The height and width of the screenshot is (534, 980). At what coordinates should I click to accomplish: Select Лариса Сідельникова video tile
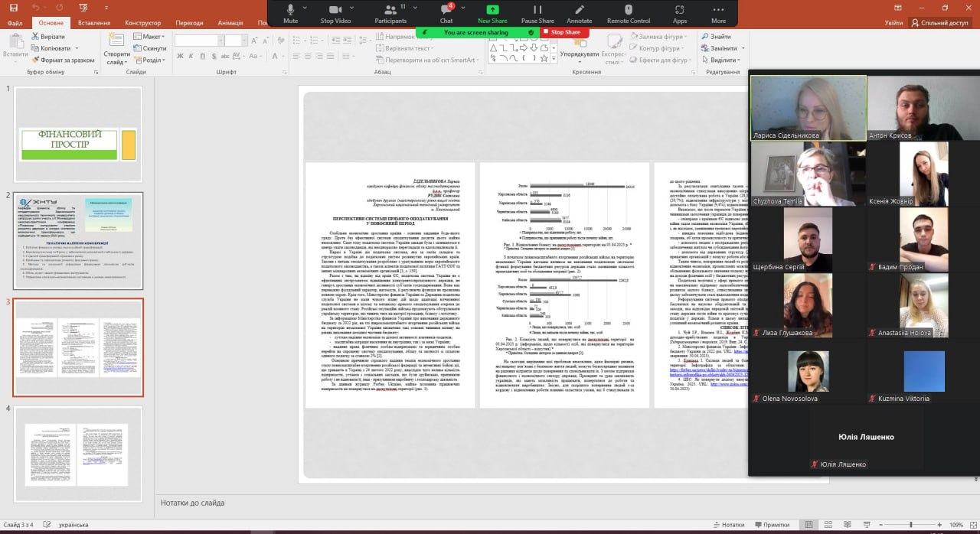808,108
